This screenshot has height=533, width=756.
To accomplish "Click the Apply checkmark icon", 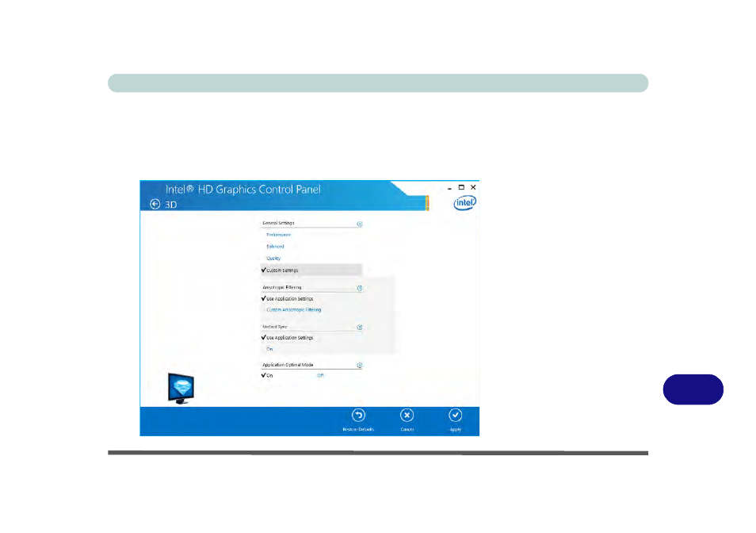I will click(x=455, y=416).
